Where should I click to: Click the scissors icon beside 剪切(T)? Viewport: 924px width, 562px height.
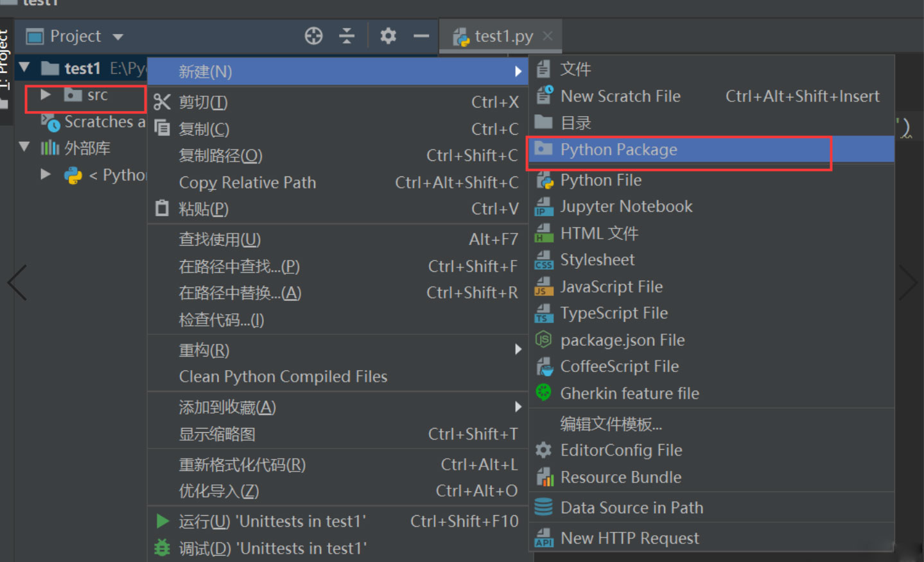(162, 102)
